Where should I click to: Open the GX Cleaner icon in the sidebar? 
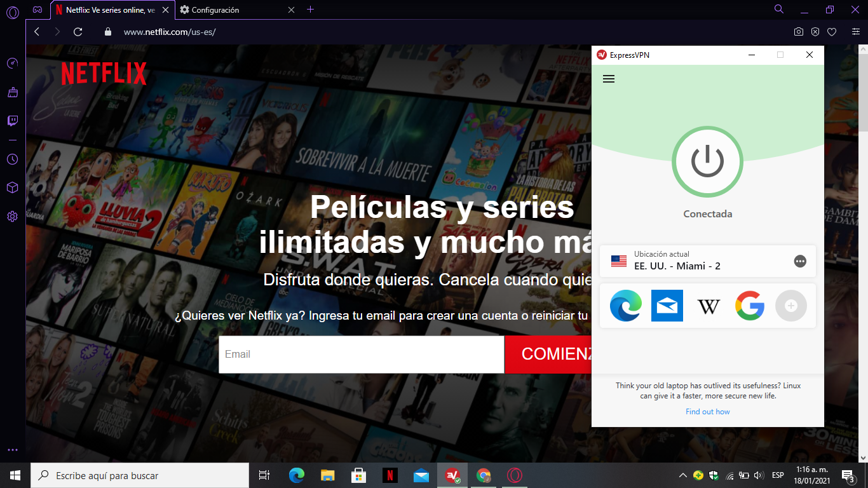tap(12, 92)
